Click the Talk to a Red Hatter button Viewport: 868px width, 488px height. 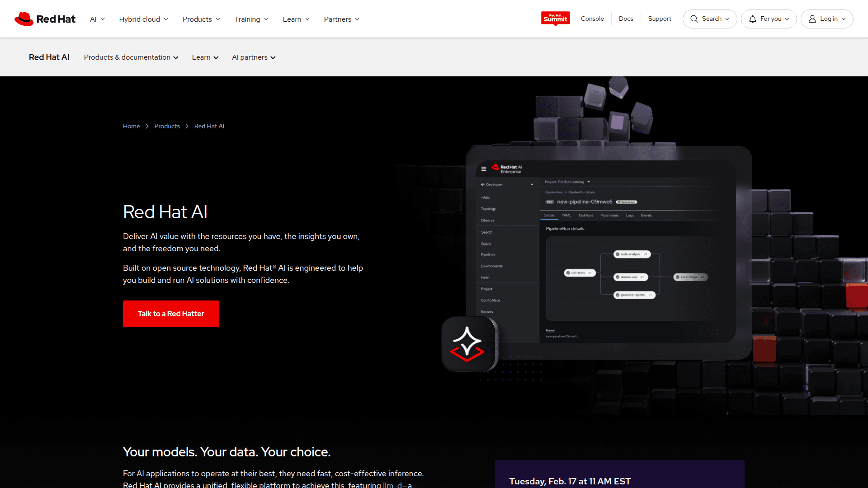coord(171,314)
